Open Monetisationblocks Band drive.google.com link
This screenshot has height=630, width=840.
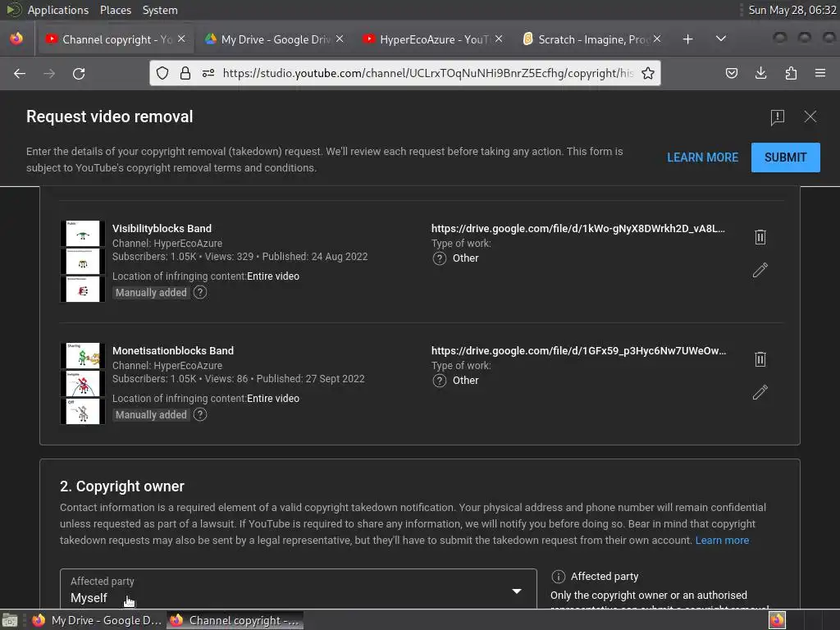tap(578, 351)
